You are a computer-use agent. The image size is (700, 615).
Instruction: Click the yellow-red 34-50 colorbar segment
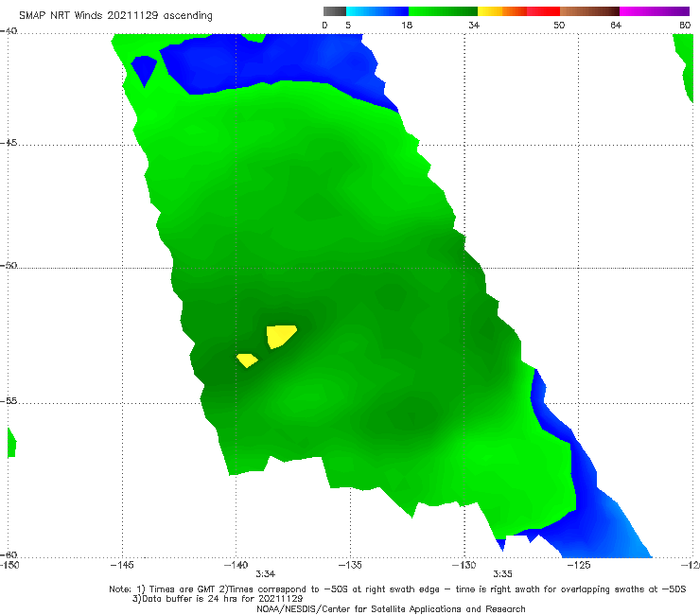(518, 11)
